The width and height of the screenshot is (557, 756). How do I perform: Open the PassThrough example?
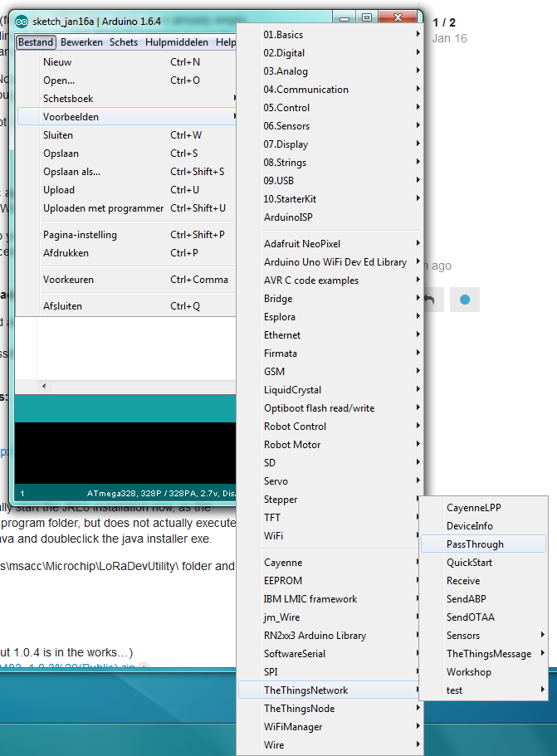[484, 544]
